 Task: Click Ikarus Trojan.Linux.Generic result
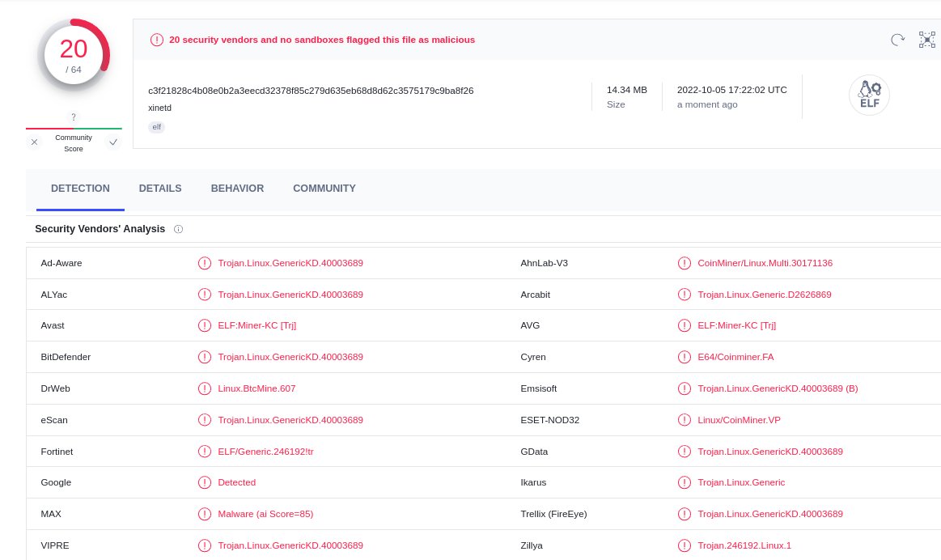click(741, 482)
